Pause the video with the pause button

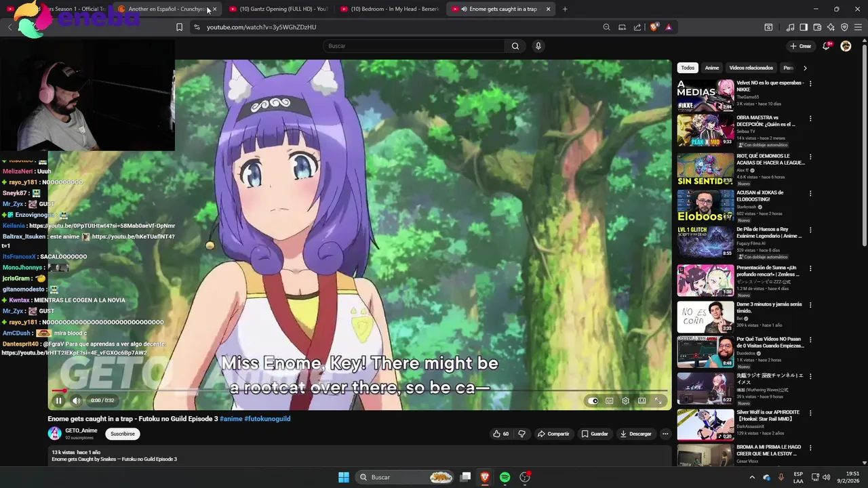(x=58, y=401)
